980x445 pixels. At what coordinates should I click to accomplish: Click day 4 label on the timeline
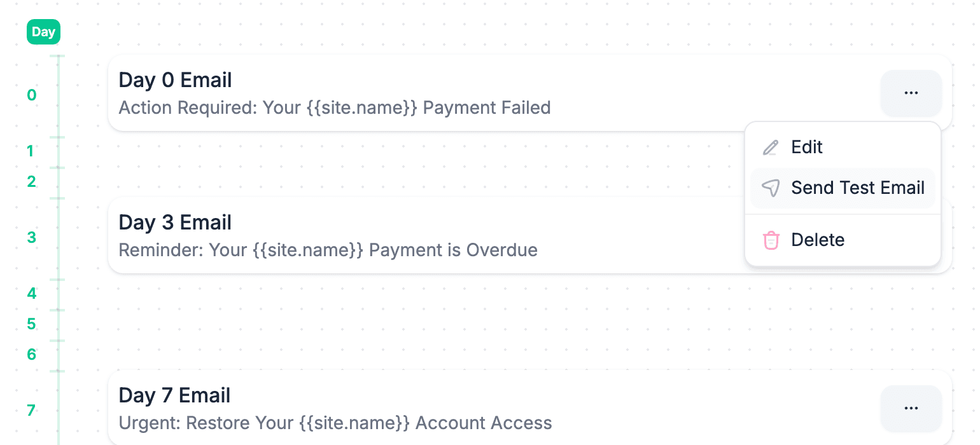[x=31, y=293]
